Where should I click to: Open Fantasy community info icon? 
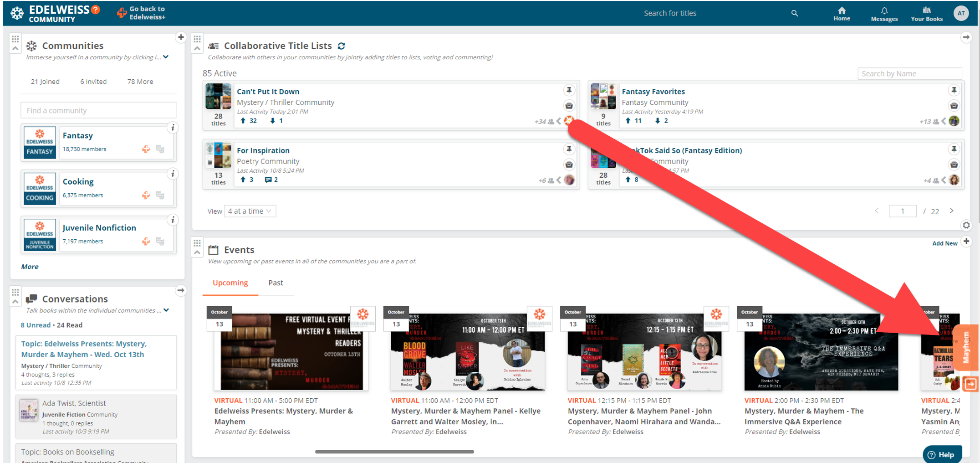173,128
